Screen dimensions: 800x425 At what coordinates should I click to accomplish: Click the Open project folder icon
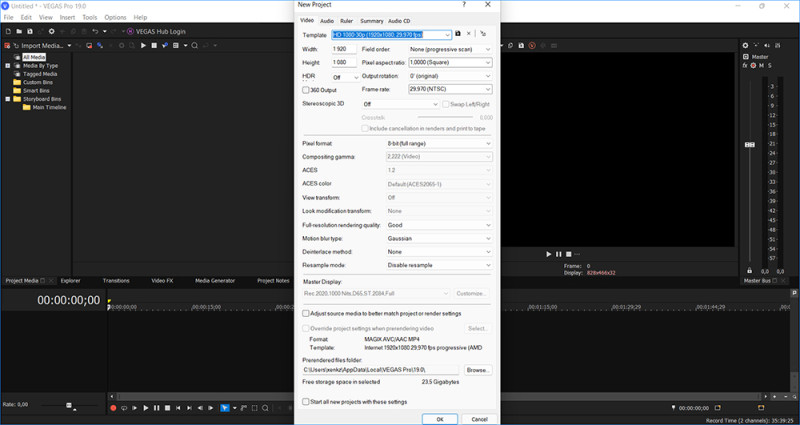[x=19, y=31]
